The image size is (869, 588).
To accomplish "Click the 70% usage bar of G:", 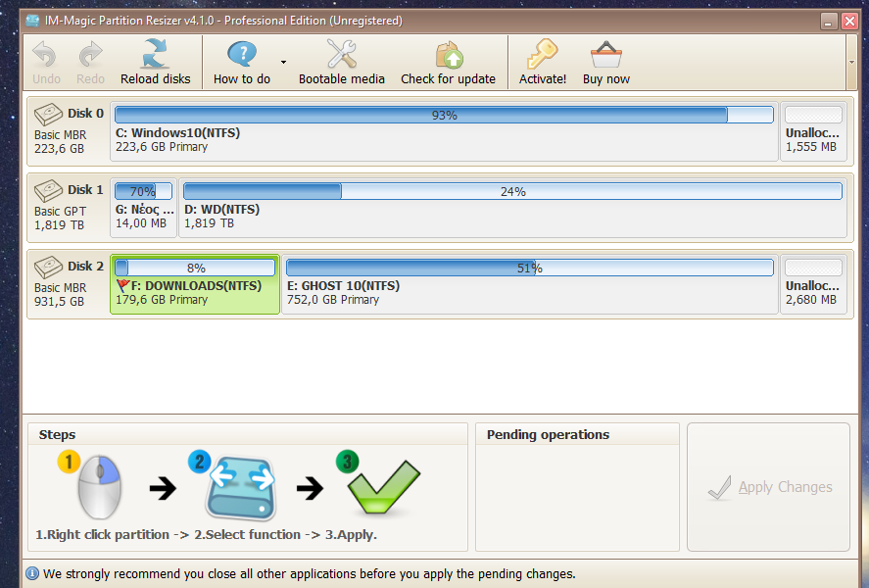I will pyautogui.click(x=144, y=191).
